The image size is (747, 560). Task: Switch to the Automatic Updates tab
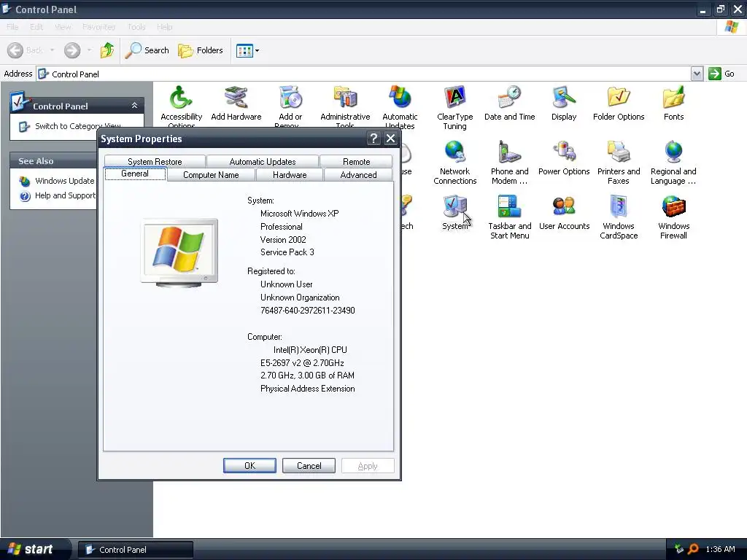pos(263,161)
